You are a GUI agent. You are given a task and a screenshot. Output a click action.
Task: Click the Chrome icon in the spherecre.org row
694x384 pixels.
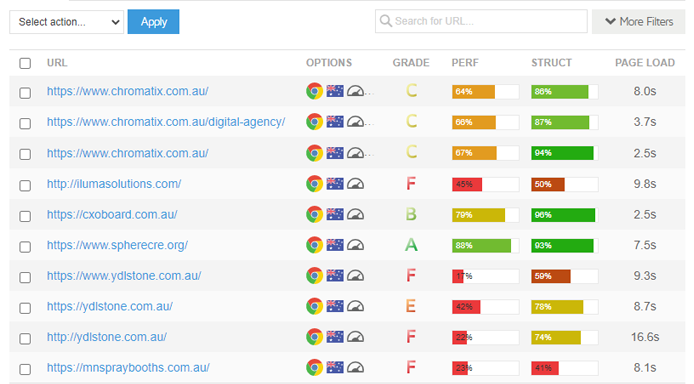(314, 245)
